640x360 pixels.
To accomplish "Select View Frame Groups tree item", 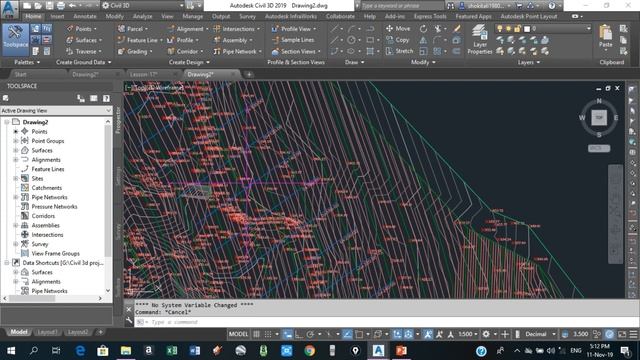I will pos(55,253).
